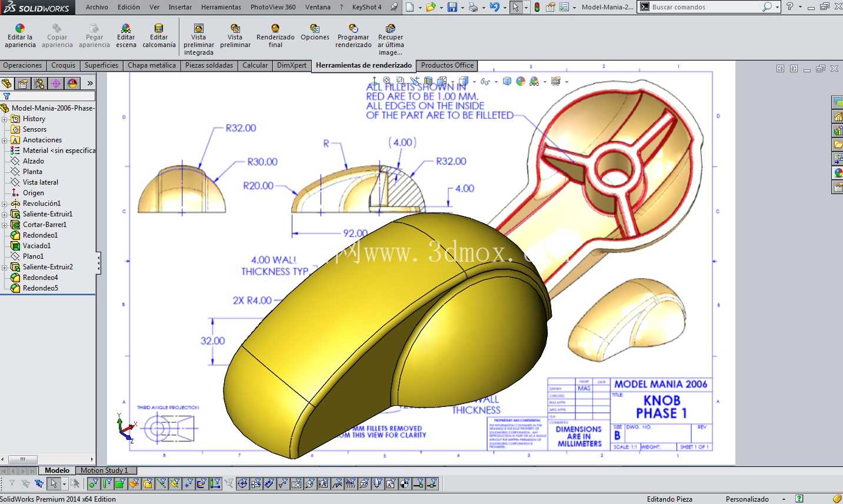This screenshot has height=504, width=843.
Task: Launch Renderizado final
Action: (x=275, y=36)
